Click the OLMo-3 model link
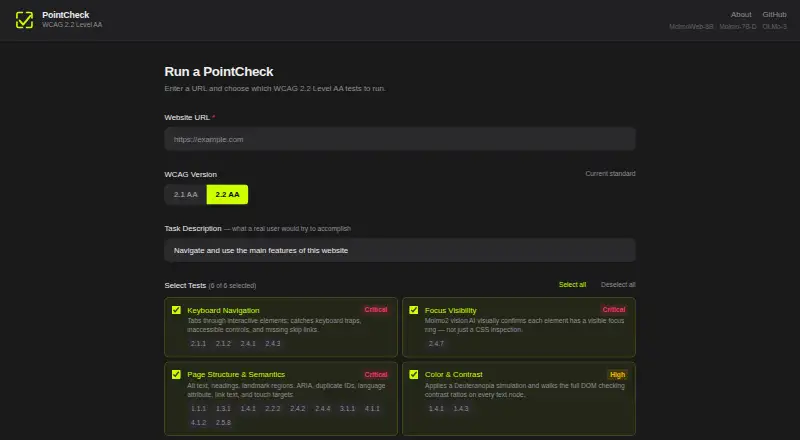 tap(774, 27)
